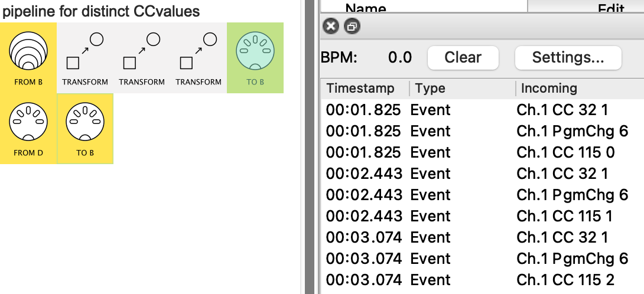Viewport: 644px width, 294px height.
Task: Detach the monitor panel into a window
Action: tap(351, 26)
